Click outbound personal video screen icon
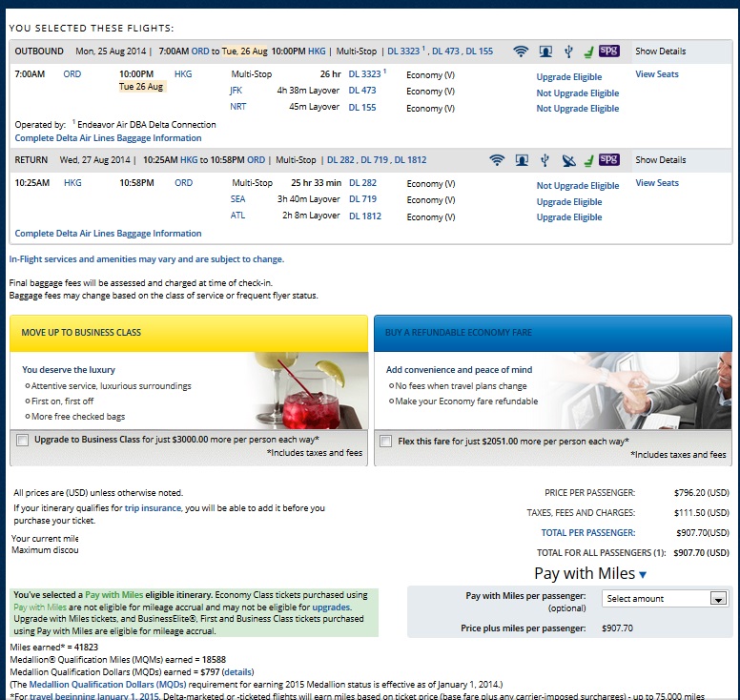 click(545, 51)
